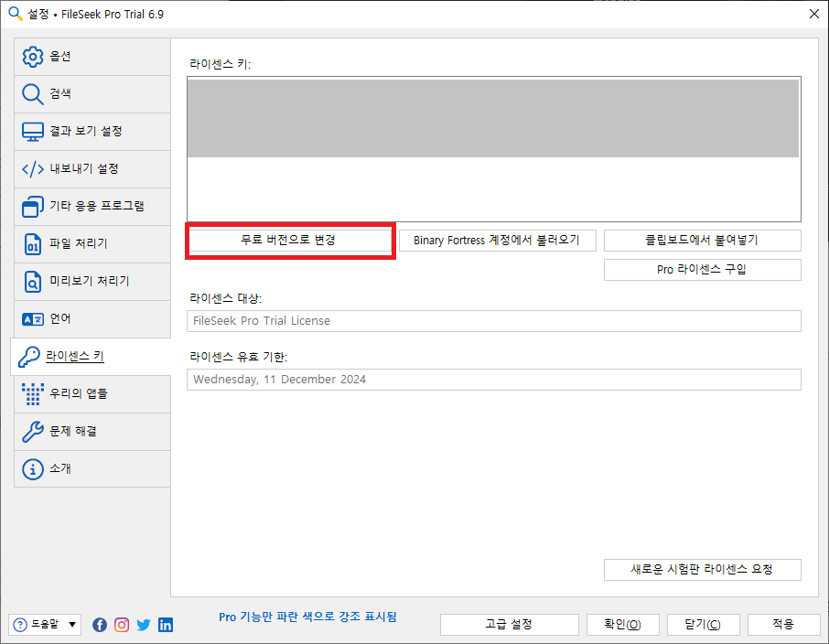Click the 라이센스 유효 기한 field

494,380
